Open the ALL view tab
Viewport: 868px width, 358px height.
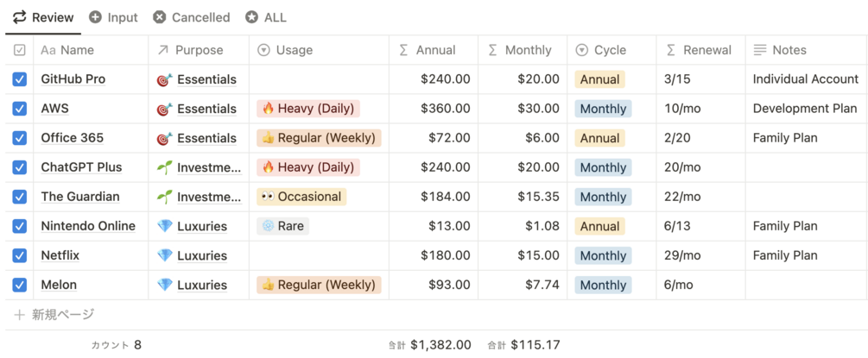266,17
